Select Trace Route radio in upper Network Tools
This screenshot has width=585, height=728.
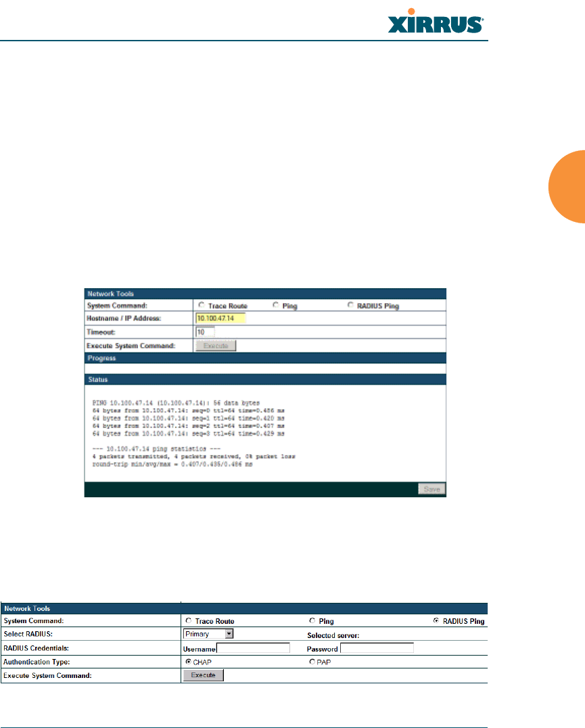tap(202, 305)
